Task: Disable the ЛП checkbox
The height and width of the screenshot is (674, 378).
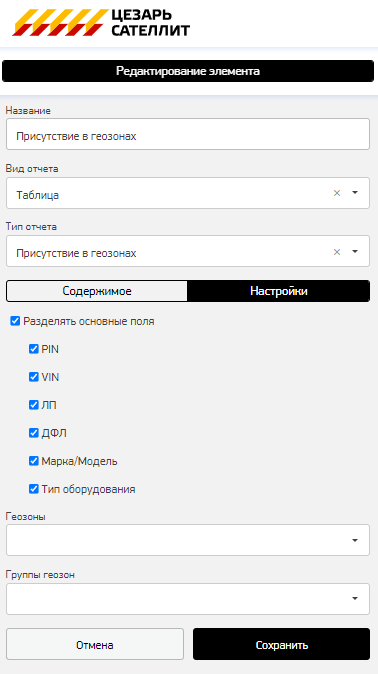Action: 34,405
